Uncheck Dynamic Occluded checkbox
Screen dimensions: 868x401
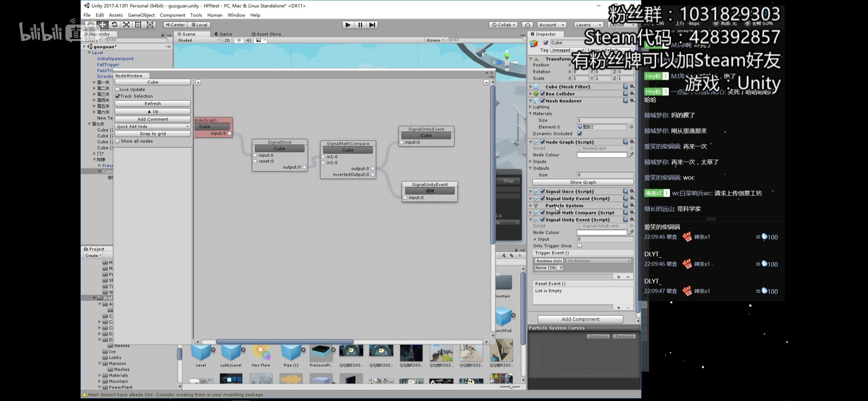(x=579, y=134)
